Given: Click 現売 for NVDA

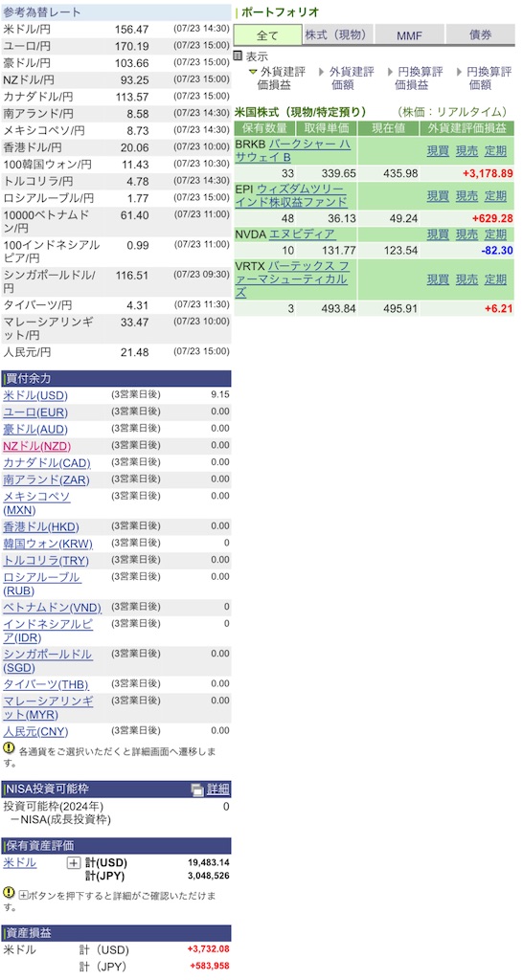Looking at the screenshot, I should (x=466, y=234).
